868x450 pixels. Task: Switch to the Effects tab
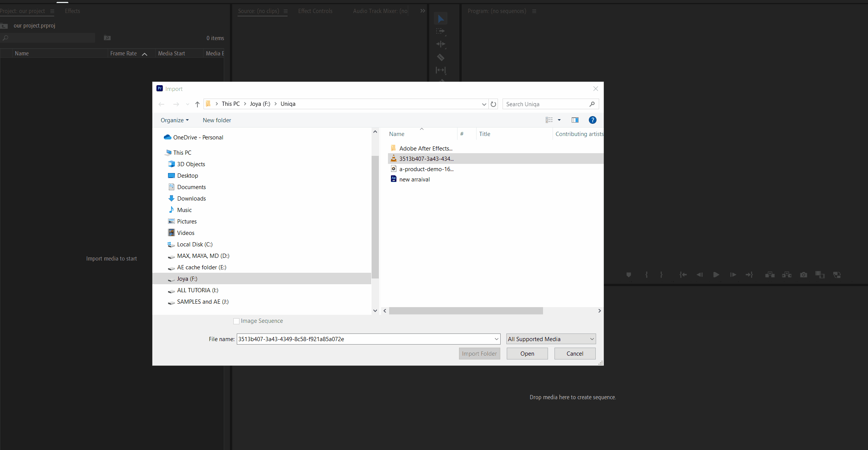[72, 11]
